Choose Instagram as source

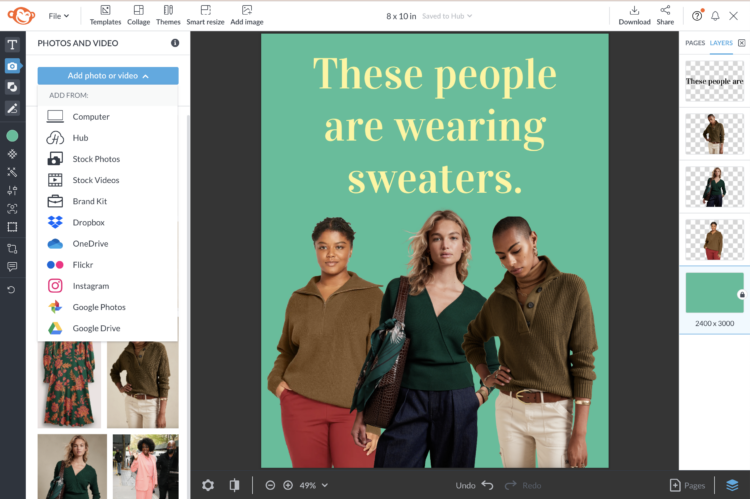coord(108,286)
